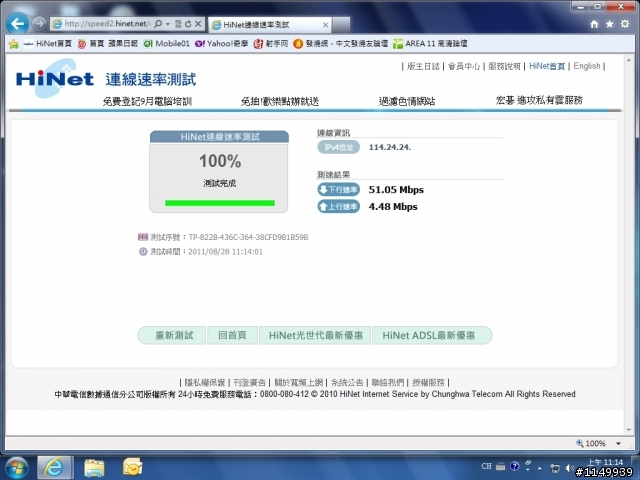Open the 100% zoom level dropdown
The height and width of the screenshot is (480, 640).
[x=618, y=443]
